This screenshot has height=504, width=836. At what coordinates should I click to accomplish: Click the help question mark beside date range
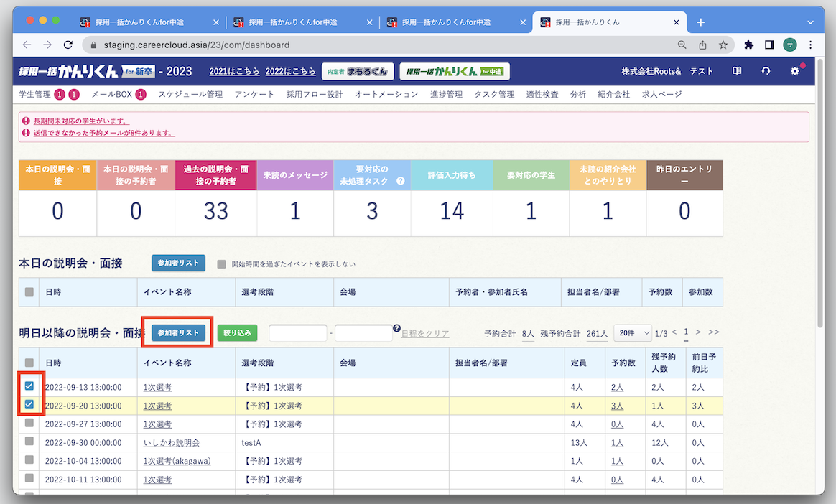(x=396, y=329)
